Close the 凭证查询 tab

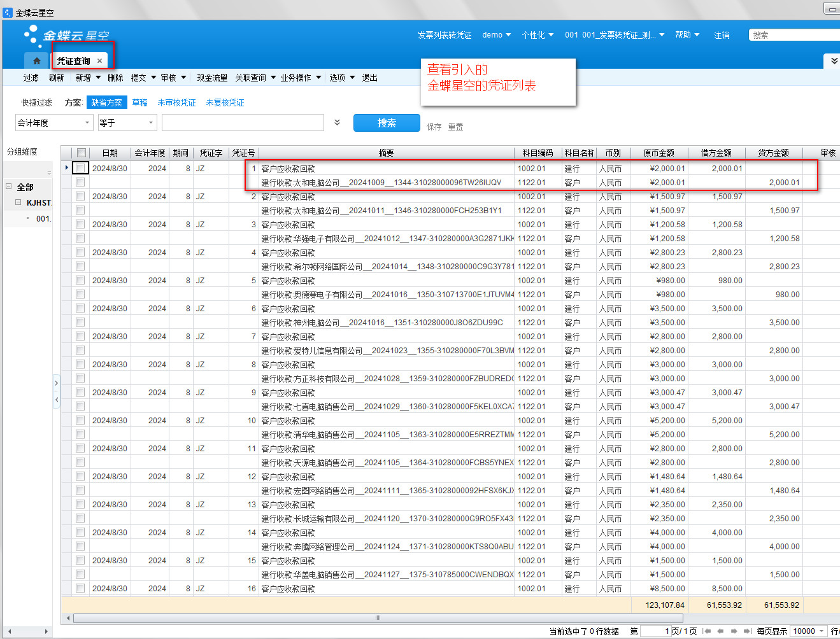click(x=99, y=61)
